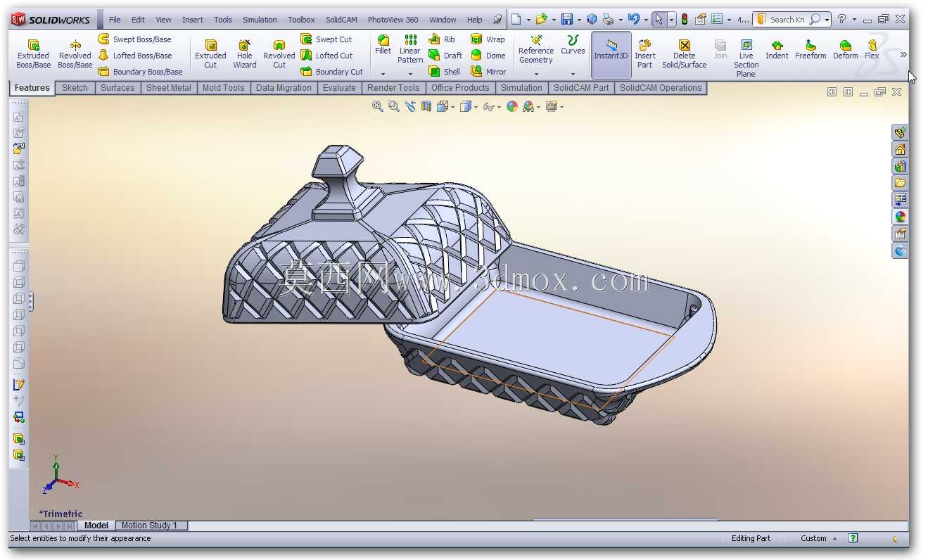This screenshot has height=560, width=928.
Task: Click the Mirror tool
Action: pos(488,72)
